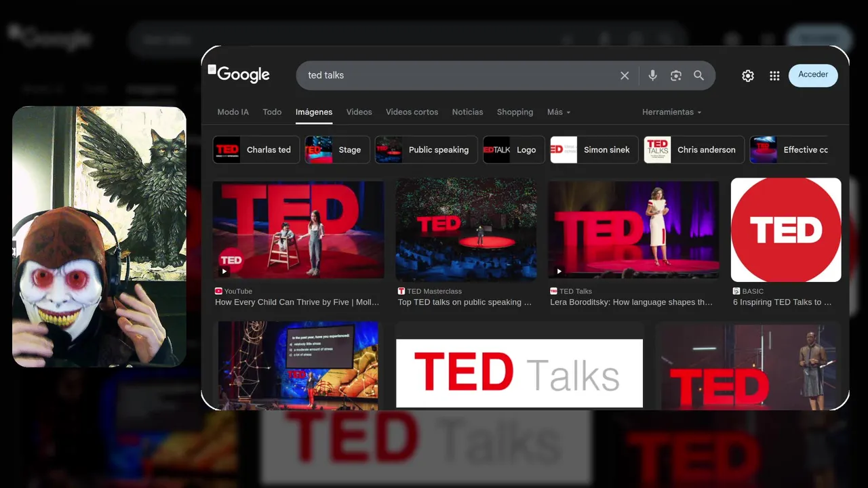Open settings gear icon
Image resolution: width=868 pixels, height=488 pixels.
[748, 76]
